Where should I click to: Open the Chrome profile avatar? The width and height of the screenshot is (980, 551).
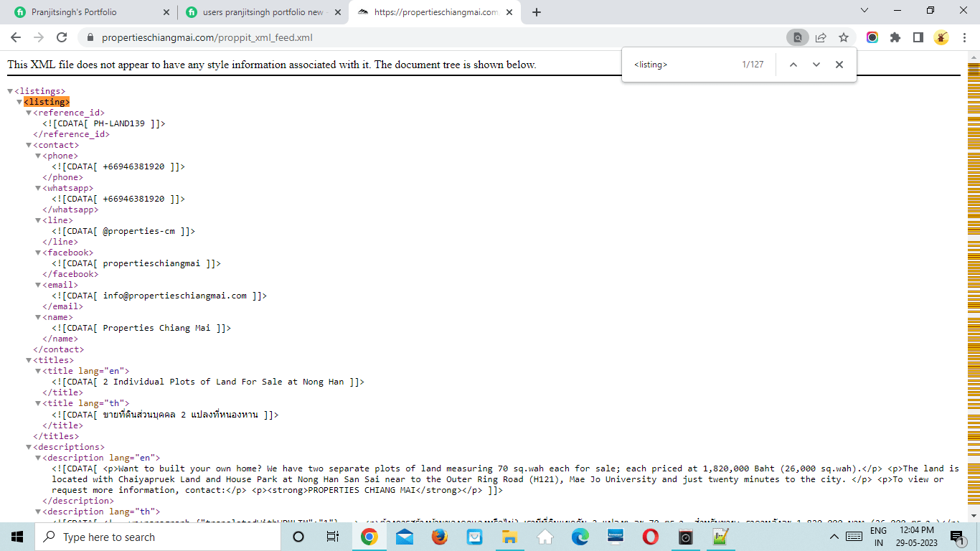coord(941,37)
